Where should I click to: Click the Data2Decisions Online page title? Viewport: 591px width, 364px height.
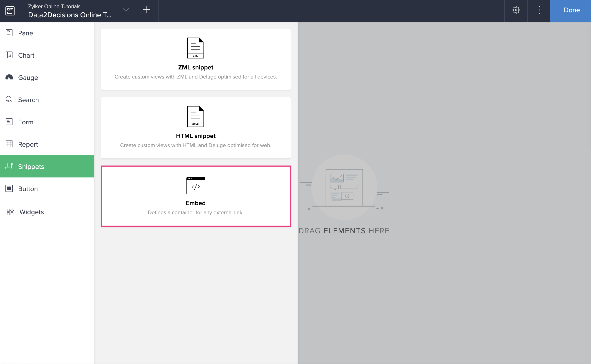(x=70, y=15)
